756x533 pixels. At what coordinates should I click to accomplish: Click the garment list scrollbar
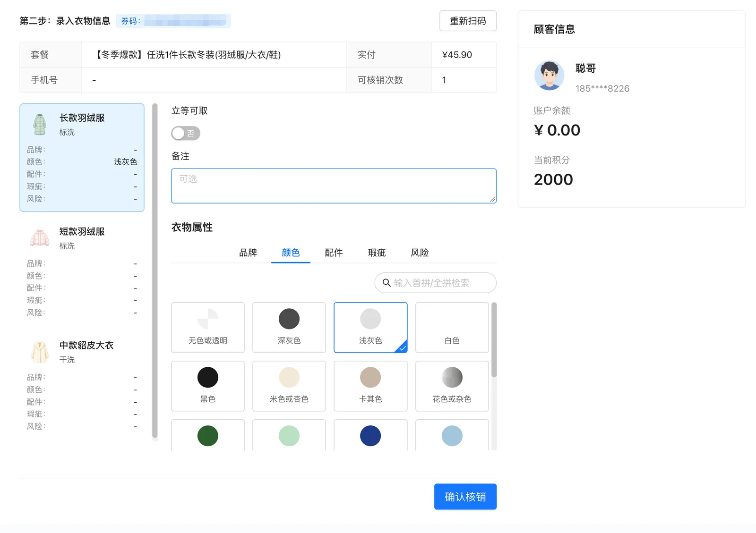click(155, 271)
